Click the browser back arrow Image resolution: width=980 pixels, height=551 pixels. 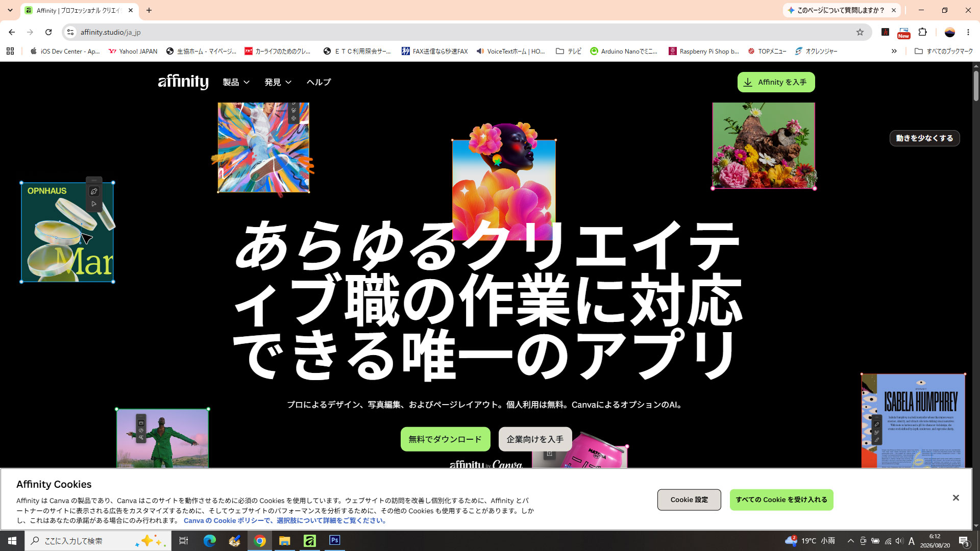coord(12,32)
